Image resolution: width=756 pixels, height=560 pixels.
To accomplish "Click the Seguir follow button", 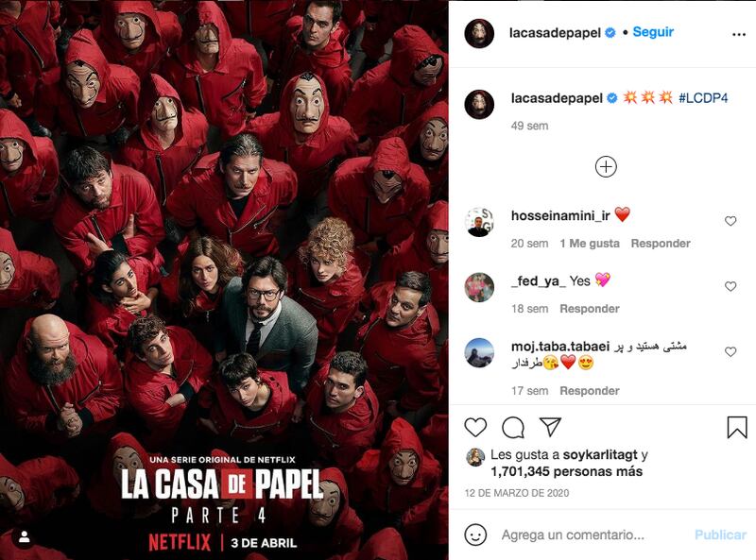I will click(x=653, y=32).
